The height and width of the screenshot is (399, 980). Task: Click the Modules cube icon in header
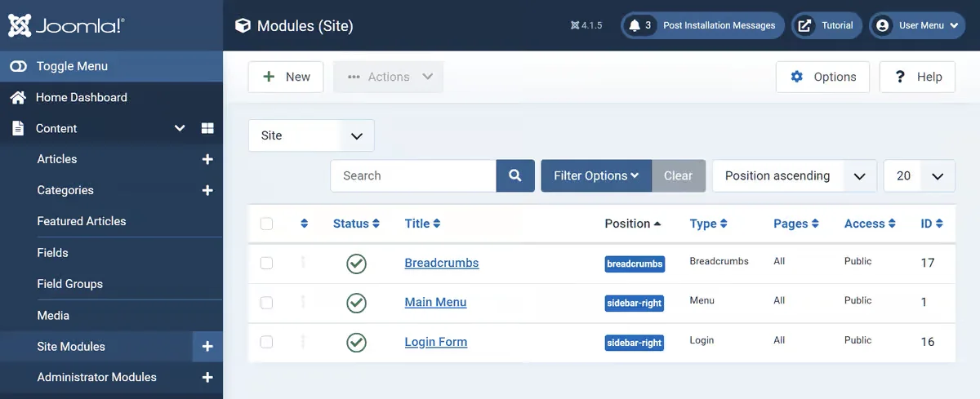pos(243,25)
